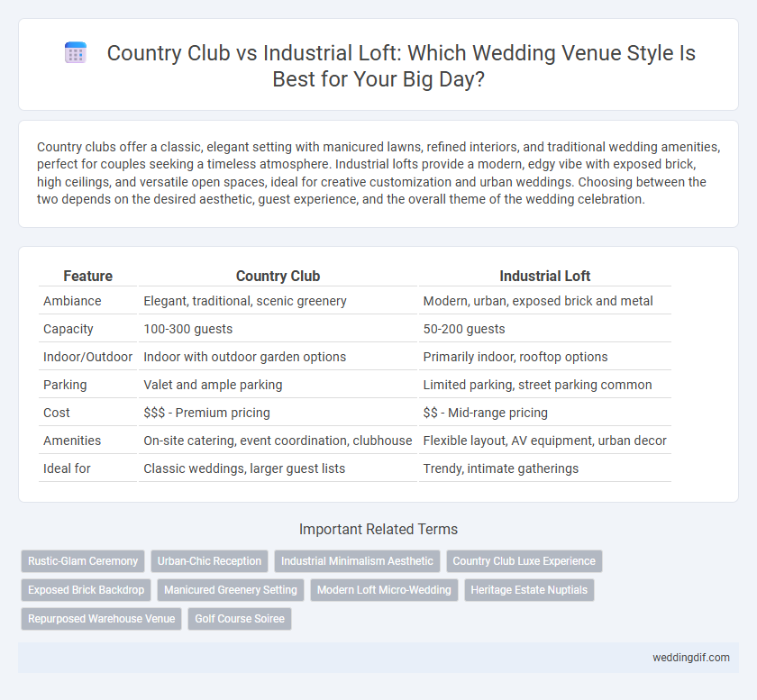The width and height of the screenshot is (757, 700).
Task: Click the Important Related Terms heading
Action: tap(378, 529)
